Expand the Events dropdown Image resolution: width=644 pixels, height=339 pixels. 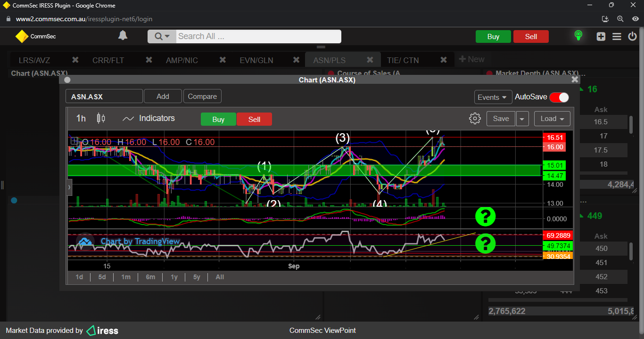(493, 97)
